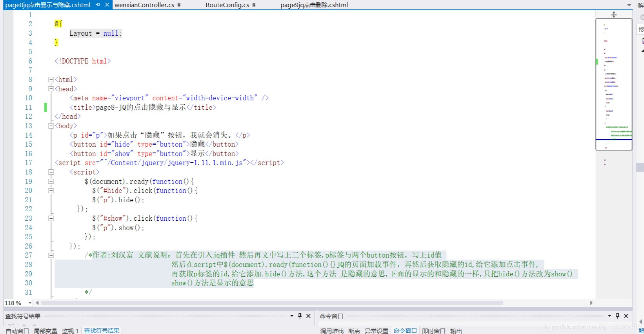Switch to the 局部变量 tab
Image resolution: width=644 pixels, height=334 pixels.
[45, 331]
